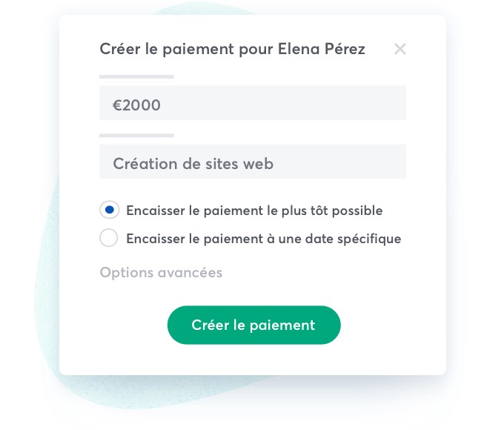Click the dialog title "Créer le paiement pour Elena Pérez"
Viewport: 504px width, 430px height.
click(x=232, y=49)
